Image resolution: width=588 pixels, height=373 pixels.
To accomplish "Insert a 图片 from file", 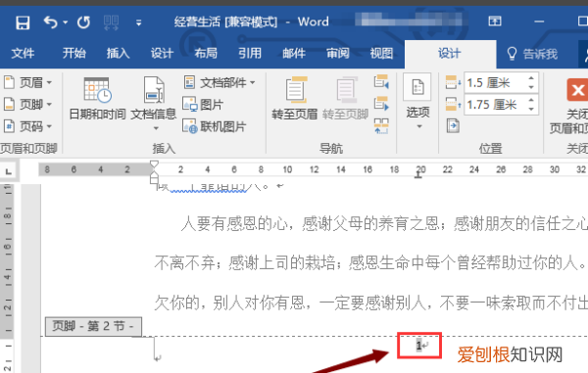I will click(203, 105).
